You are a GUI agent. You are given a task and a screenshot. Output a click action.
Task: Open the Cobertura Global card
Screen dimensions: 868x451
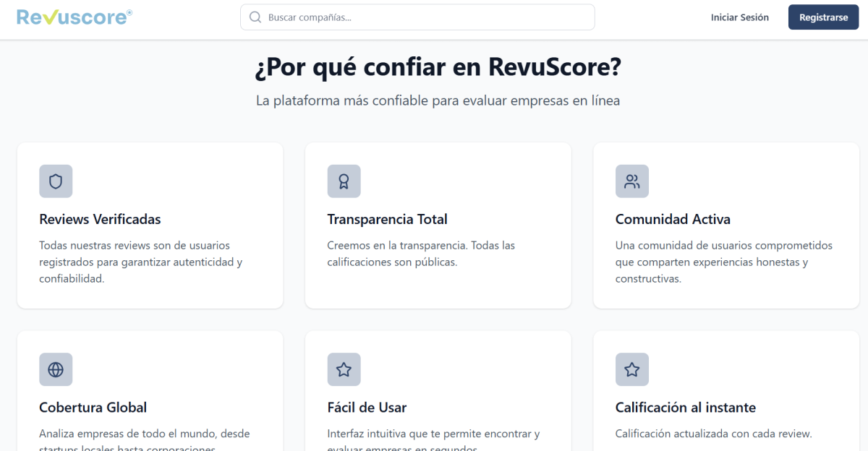[x=150, y=390]
